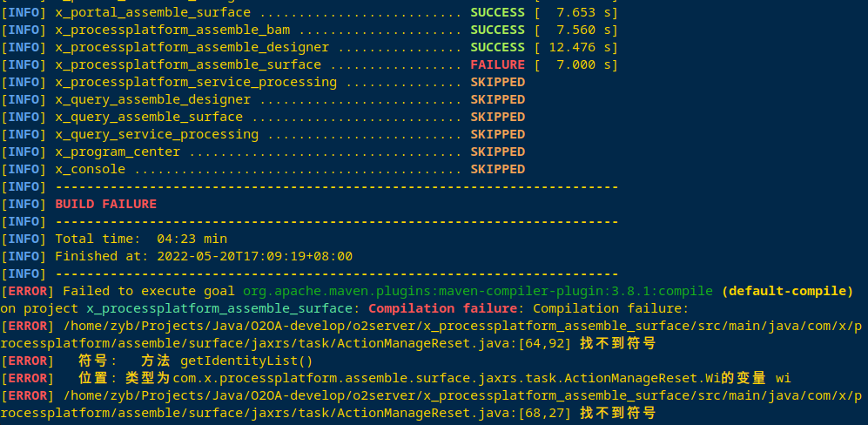
Task: Click the green maven-compiler-plugin goal text
Action: pos(477,291)
